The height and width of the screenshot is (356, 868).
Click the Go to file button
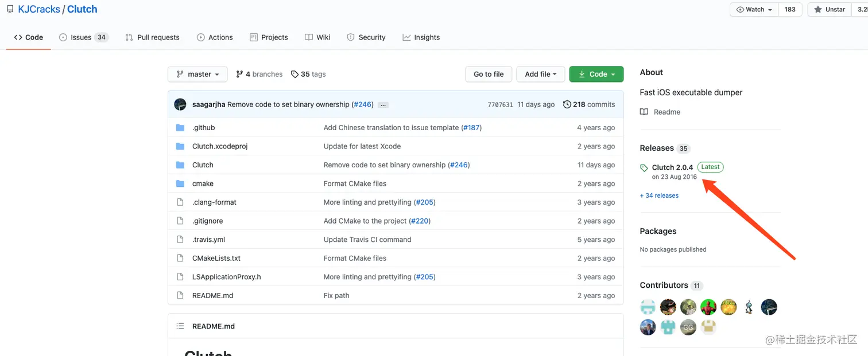(489, 74)
